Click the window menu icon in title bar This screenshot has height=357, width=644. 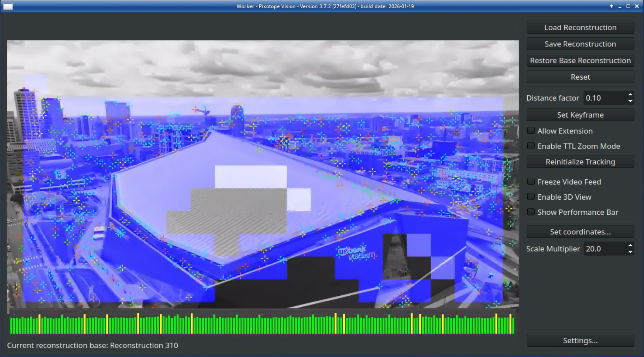8,6
